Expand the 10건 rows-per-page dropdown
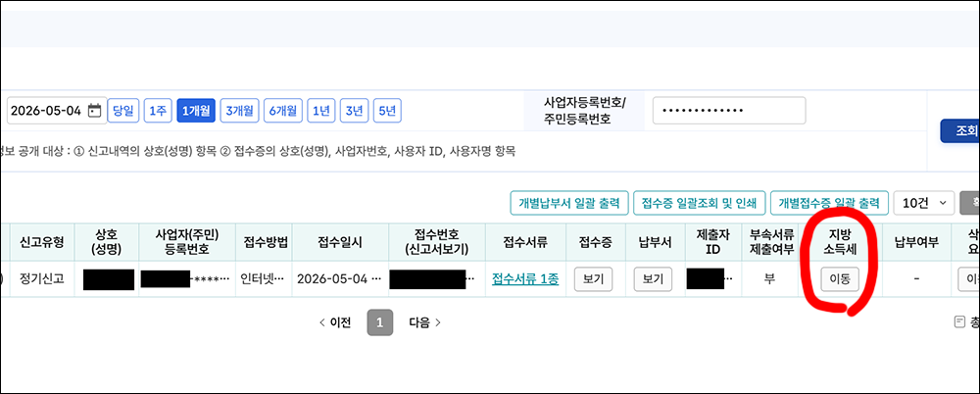The height and width of the screenshot is (394, 980). [x=924, y=203]
